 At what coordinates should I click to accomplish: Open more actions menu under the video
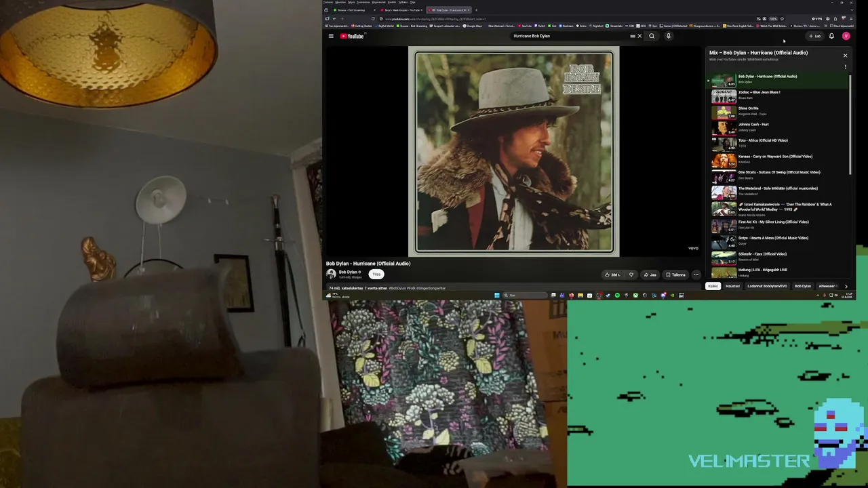click(696, 274)
